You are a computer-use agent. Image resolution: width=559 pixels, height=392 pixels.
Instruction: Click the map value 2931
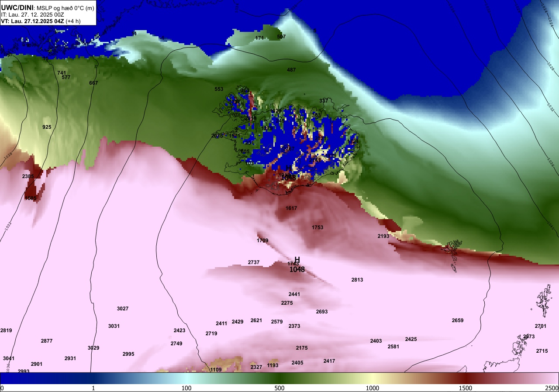coord(70,358)
